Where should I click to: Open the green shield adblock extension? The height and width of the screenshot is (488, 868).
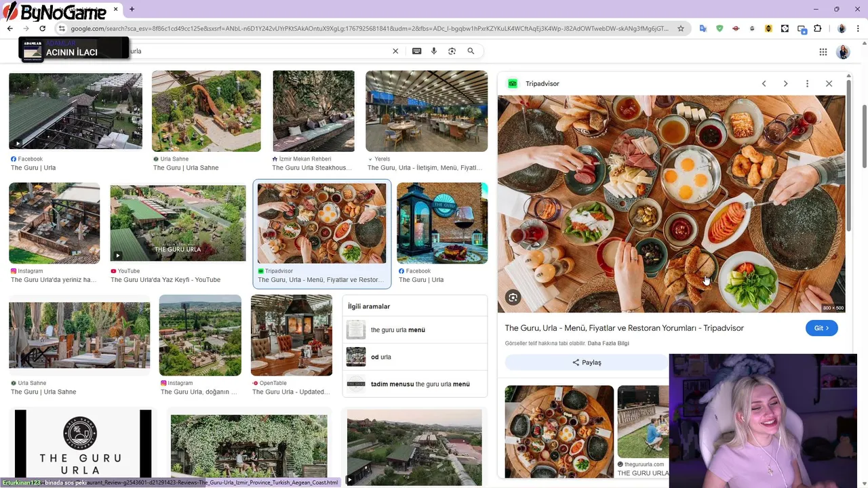coord(719,28)
